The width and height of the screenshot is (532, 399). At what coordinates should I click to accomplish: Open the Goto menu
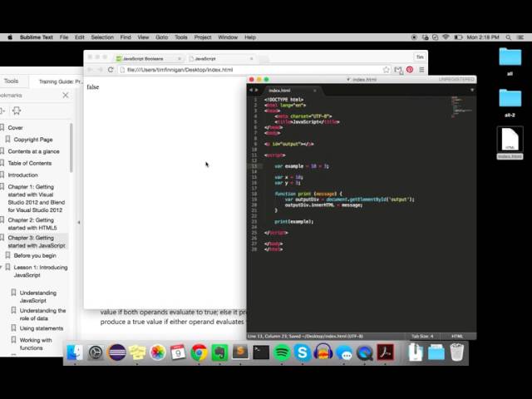tap(161, 37)
